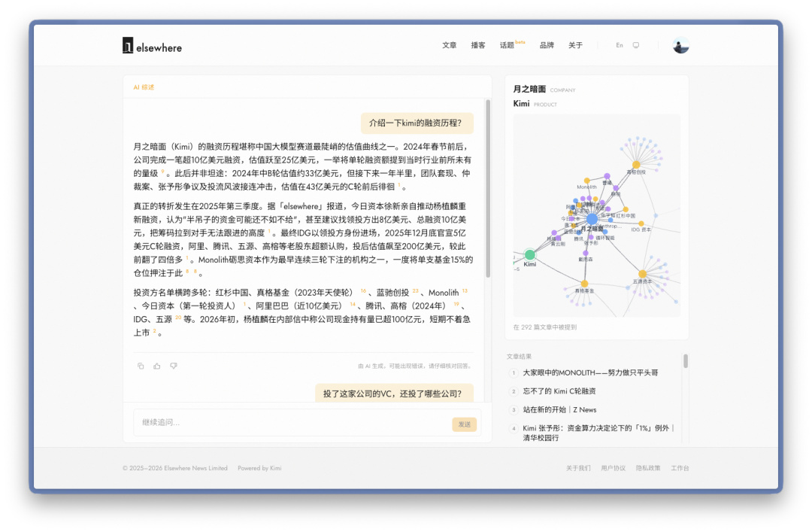812x532 pixels.
Task: Open citation 13 after Monolith
Action: pos(465,291)
